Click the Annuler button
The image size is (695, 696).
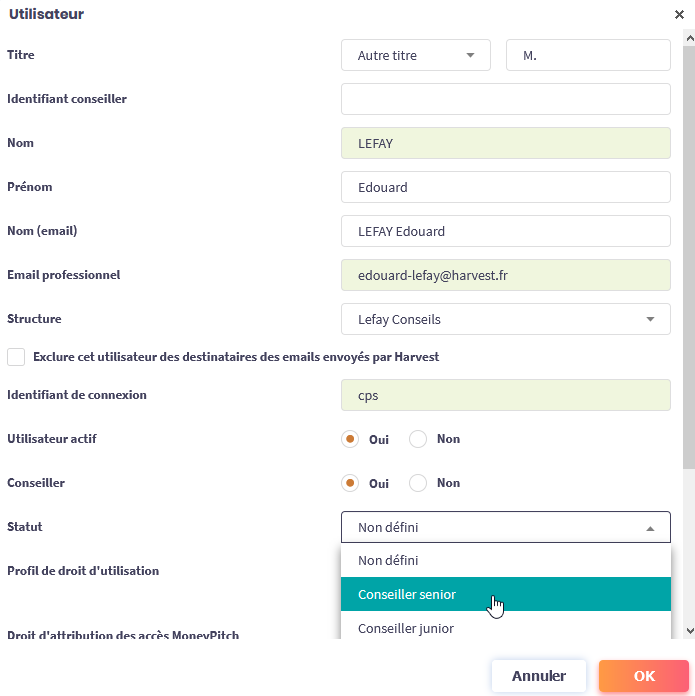click(x=539, y=677)
